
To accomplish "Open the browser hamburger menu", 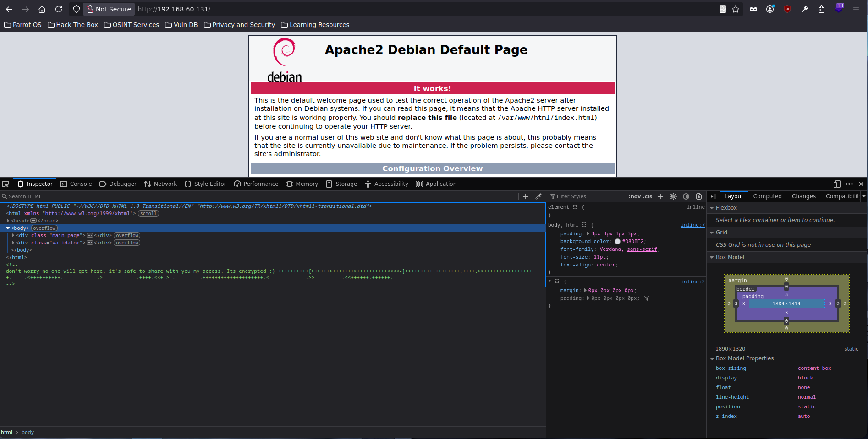I will (856, 9).
